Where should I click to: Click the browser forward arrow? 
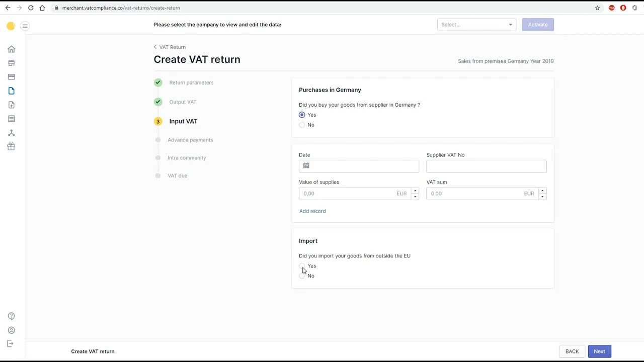19,8
